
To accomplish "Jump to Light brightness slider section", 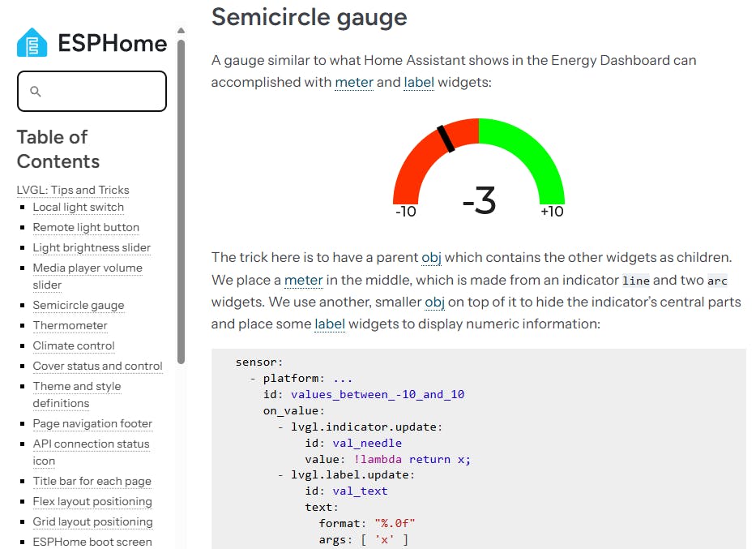I will [x=92, y=247].
